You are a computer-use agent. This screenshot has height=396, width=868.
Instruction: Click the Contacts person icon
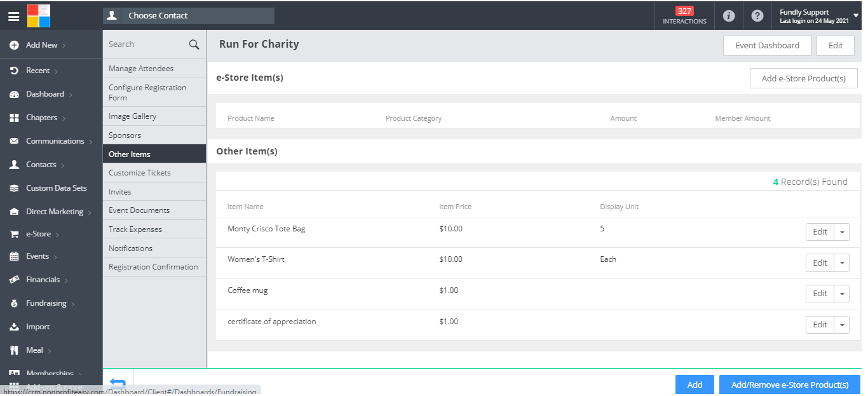pos(14,165)
